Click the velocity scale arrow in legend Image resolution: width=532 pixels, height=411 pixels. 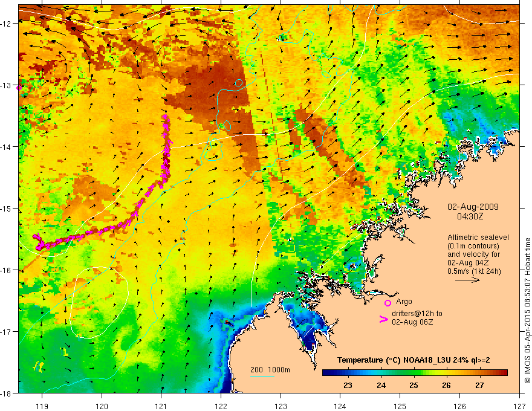tap(467, 280)
